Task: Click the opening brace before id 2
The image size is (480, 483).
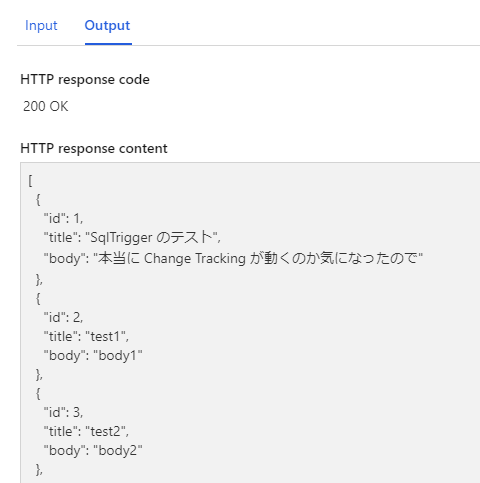Action: coord(38,299)
